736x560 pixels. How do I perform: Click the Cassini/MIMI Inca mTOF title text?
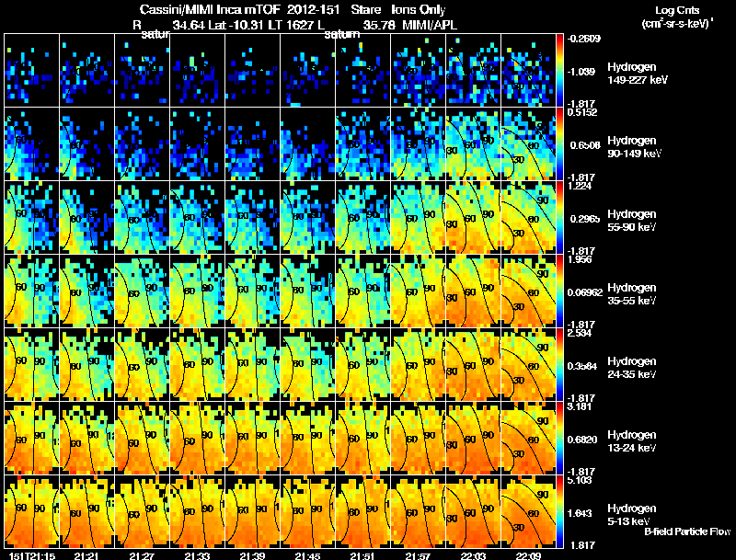pos(211,9)
